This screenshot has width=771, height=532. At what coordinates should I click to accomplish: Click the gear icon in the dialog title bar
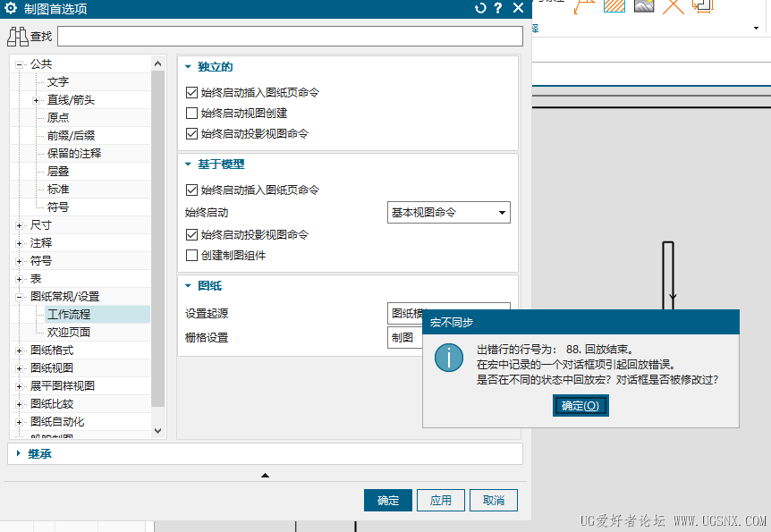tap(11, 8)
